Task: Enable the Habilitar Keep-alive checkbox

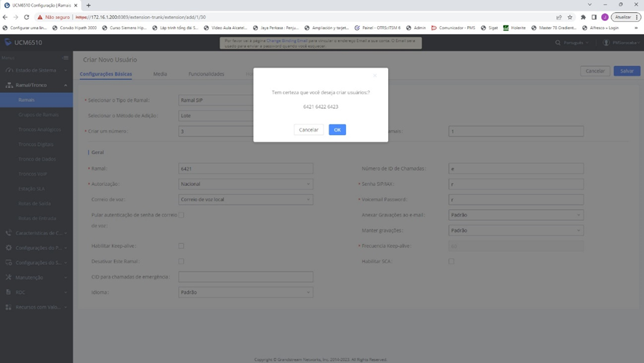Action: (x=181, y=246)
